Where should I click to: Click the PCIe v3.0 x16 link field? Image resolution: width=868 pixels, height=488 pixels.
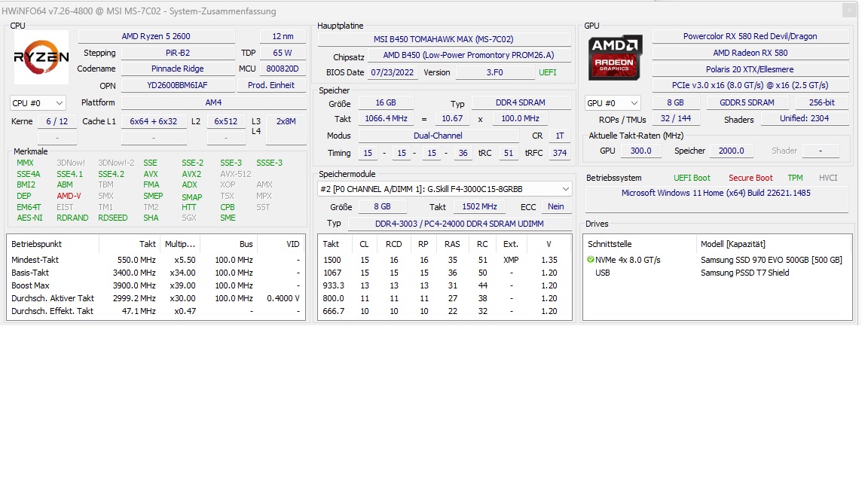750,85
